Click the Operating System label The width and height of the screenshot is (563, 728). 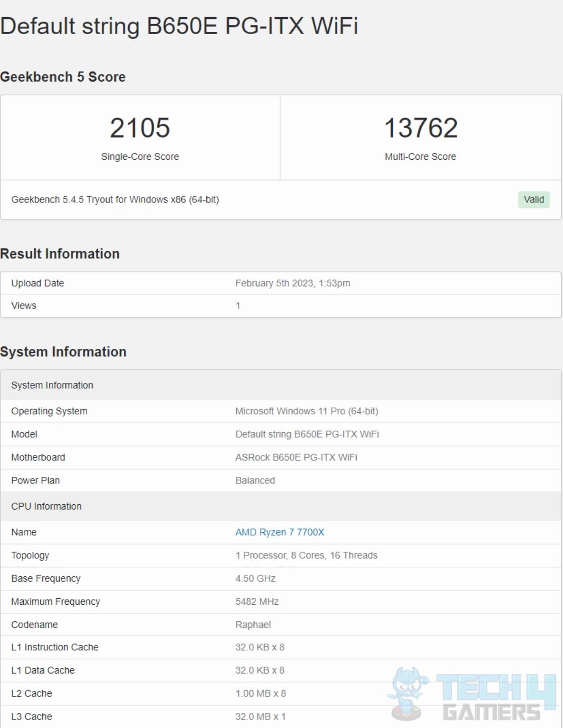click(49, 411)
